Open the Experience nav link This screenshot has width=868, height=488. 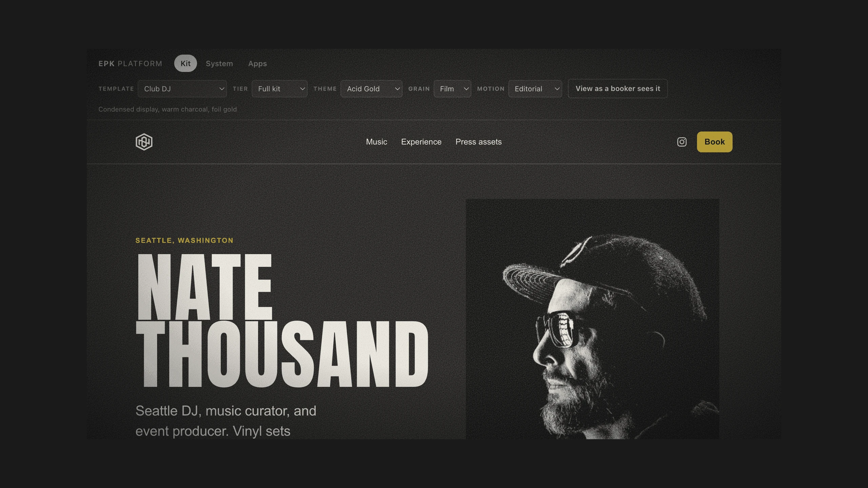[421, 142]
